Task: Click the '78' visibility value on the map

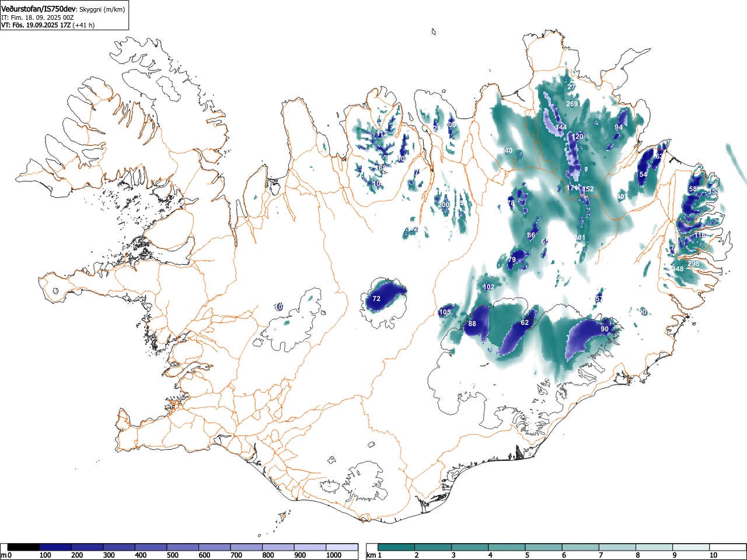Action: click(x=511, y=203)
